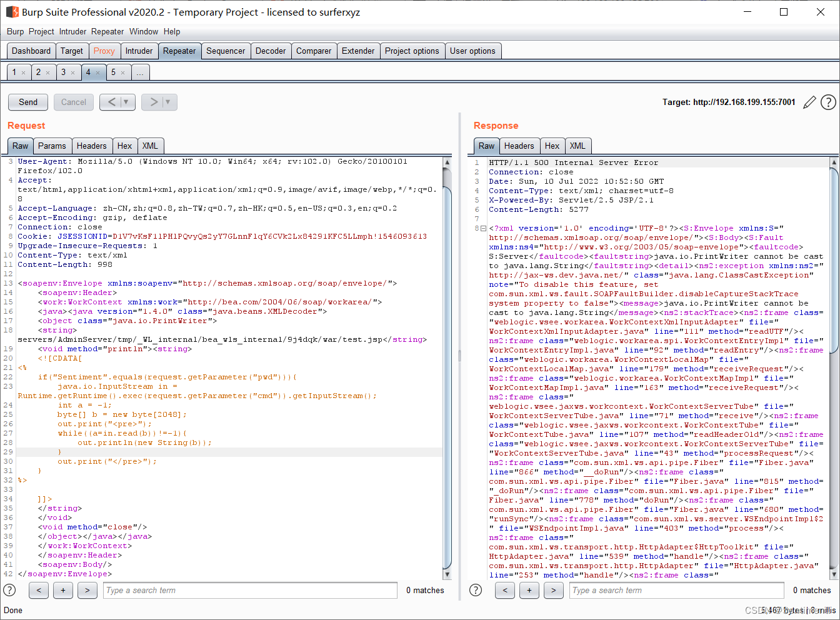The height and width of the screenshot is (620, 840).
Task: Switch response view to Headers tab
Action: (519, 146)
